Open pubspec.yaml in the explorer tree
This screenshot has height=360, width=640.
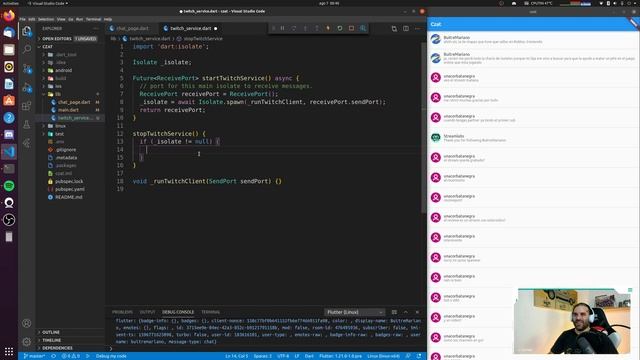coord(70,189)
